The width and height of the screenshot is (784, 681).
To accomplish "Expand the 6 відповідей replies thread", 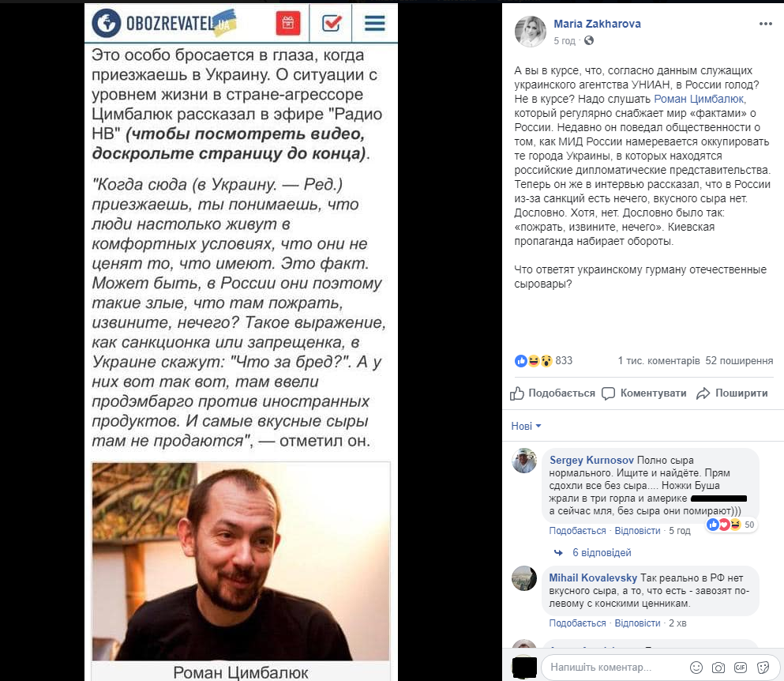I will click(602, 552).
